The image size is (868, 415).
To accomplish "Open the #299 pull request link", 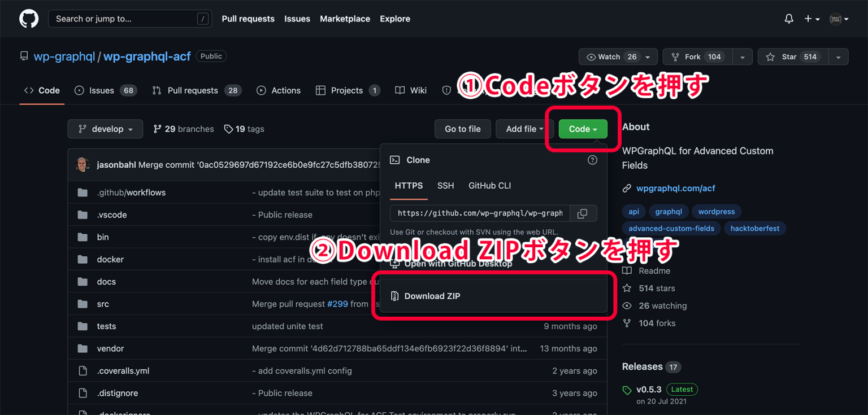I will tap(337, 304).
